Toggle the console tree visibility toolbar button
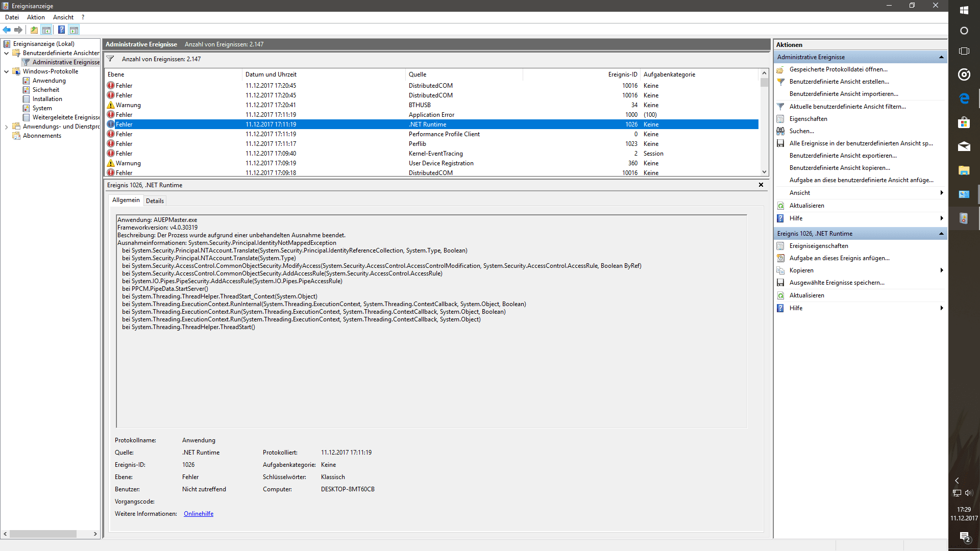The height and width of the screenshot is (551, 980). (46, 30)
